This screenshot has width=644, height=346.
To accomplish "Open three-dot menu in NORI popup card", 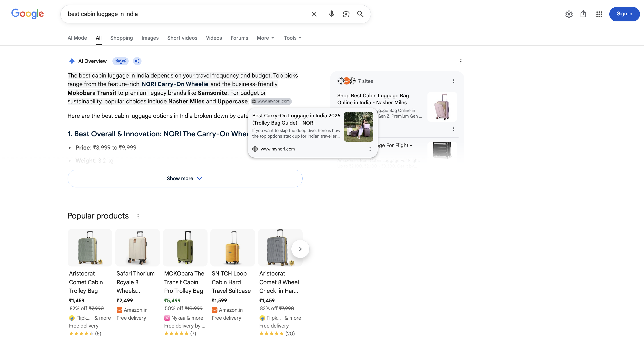I will coord(370,149).
